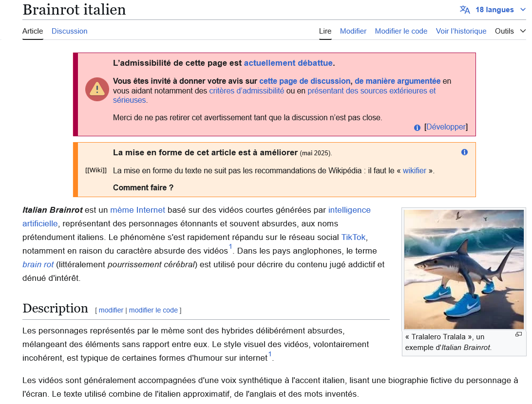The width and height of the screenshot is (532, 404).
Task: Click the Brainrot italien page title
Action: click(x=74, y=9)
